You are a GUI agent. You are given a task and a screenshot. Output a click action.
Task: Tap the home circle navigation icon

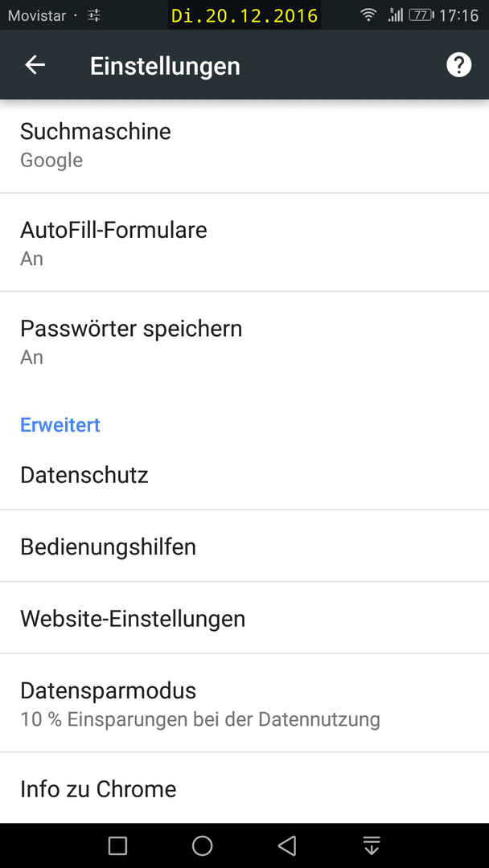[202, 845]
